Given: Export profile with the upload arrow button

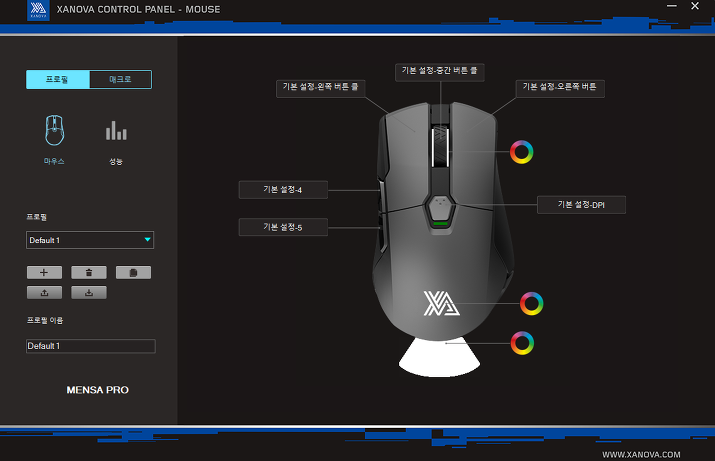Looking at the screenshot, I should pyautogui.click(x=44, y=293).
